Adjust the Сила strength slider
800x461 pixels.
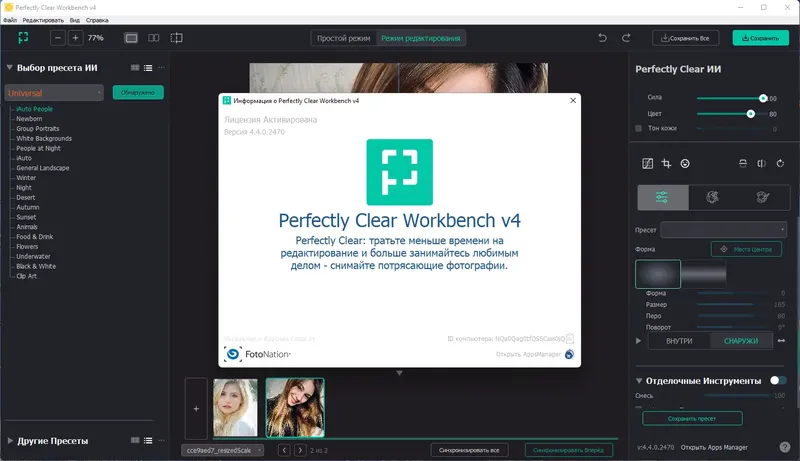tap(732, 98)
